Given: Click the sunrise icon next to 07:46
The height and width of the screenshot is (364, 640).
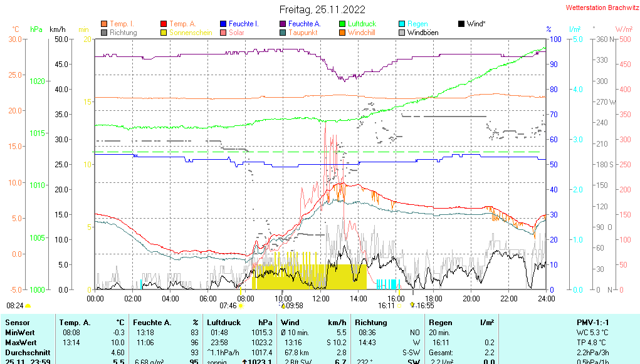Looking at the screenshot, I should (241, 306).
